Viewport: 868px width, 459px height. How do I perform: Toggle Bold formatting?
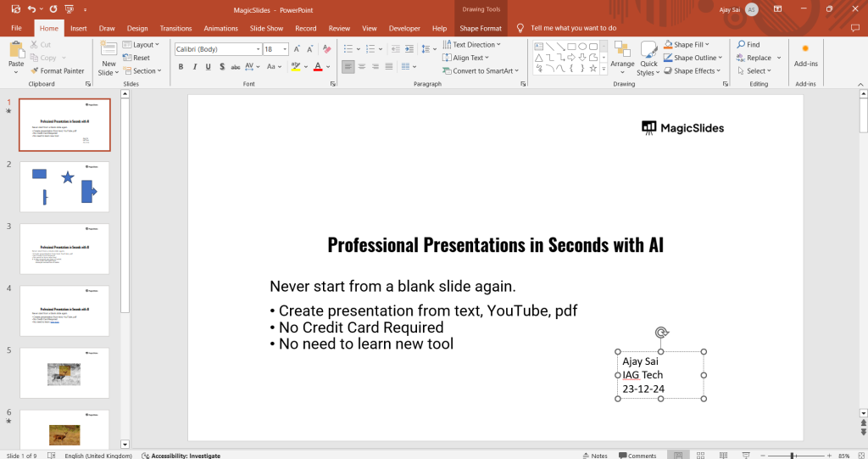coord(181,66)
